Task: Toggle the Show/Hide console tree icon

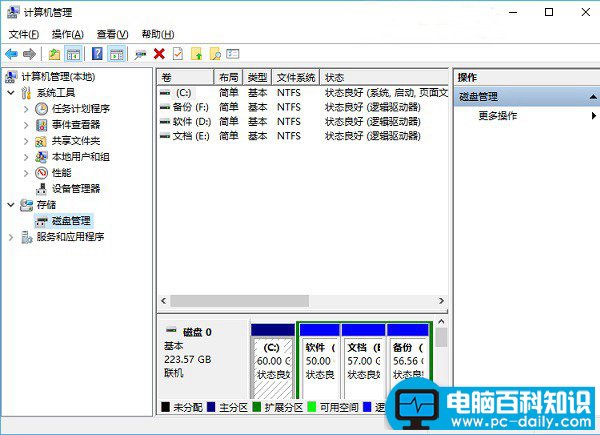Action: 73,54
